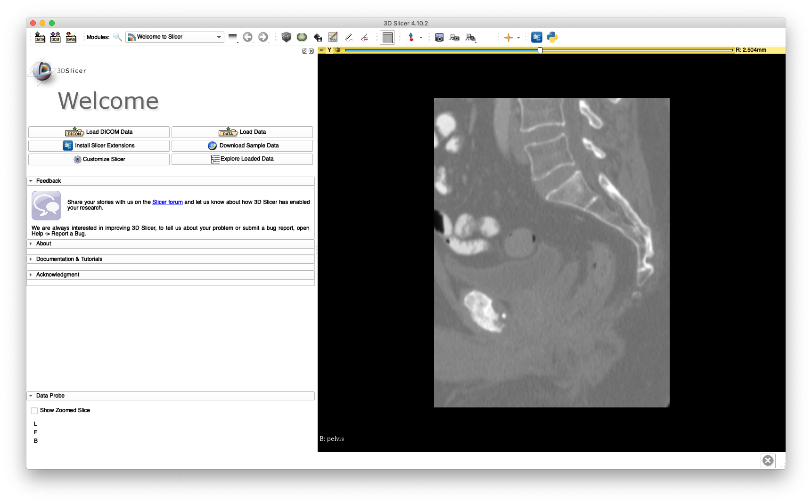Open the Editor paintbrush module icon
Screen dimensions: 812x504
[364, 37]
